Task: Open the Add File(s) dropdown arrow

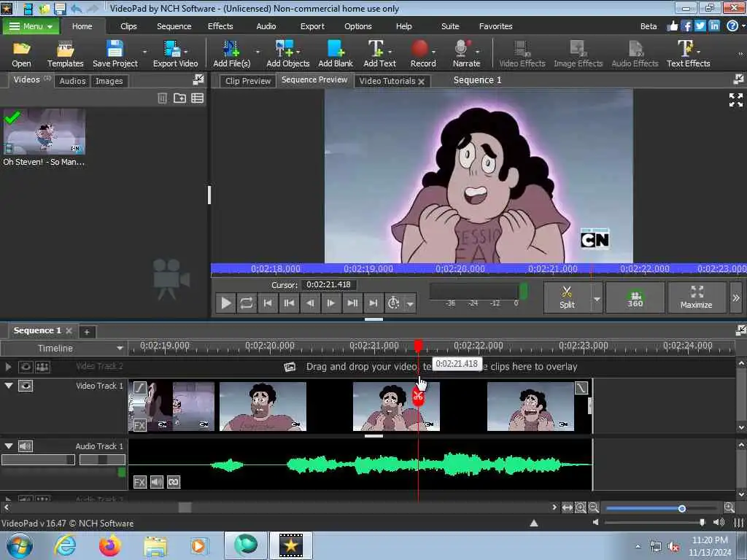Action: pyautogui.click(x=258, y=52)
